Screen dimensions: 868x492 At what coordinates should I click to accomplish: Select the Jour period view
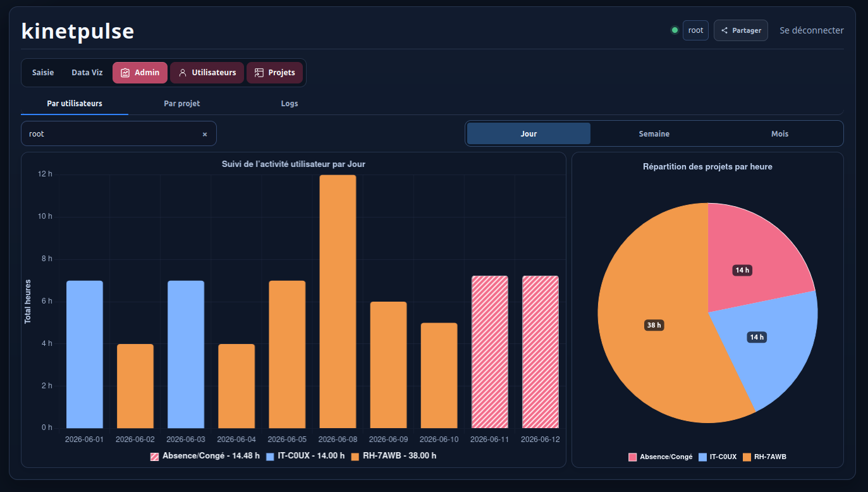(529, 133)
